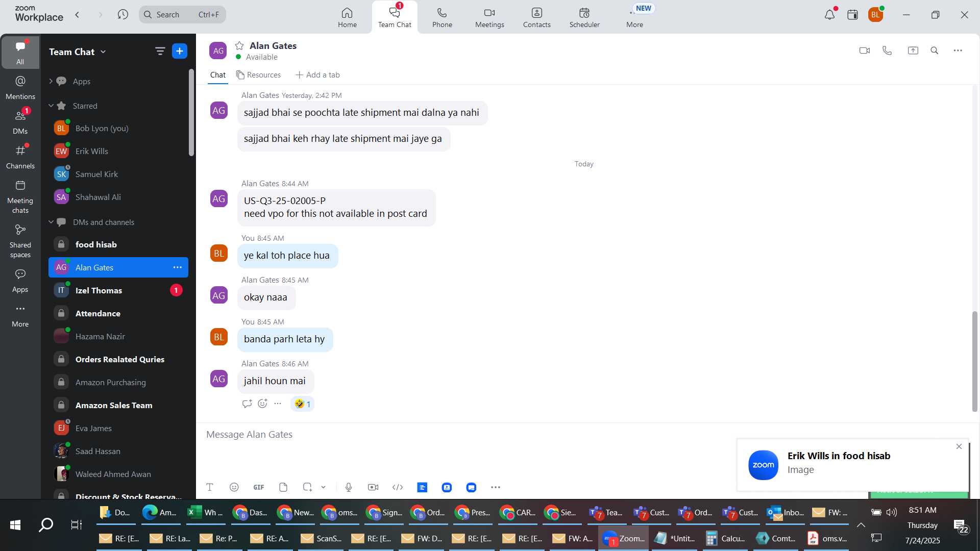Open the notifications bell
Viewport: 980px width, 551px height.
[x=829, y=15]
